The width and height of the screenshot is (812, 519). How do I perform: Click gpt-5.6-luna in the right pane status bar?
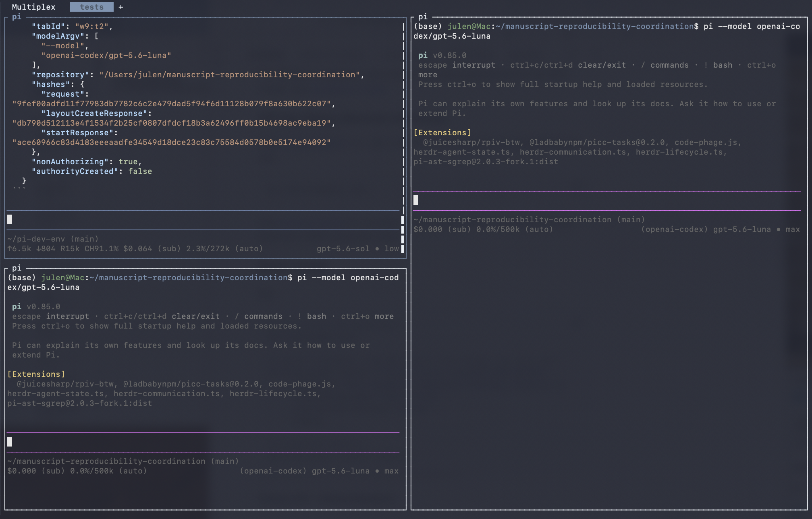click(742, 229)
